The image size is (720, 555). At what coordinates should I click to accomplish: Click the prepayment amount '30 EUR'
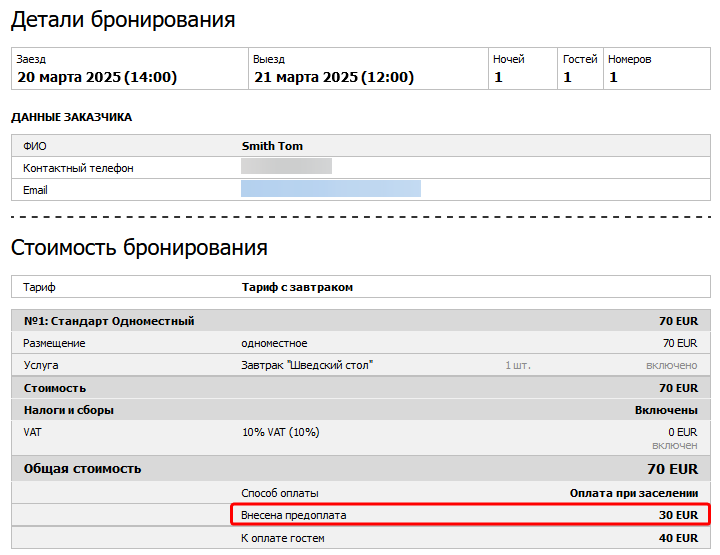point(678,516)
